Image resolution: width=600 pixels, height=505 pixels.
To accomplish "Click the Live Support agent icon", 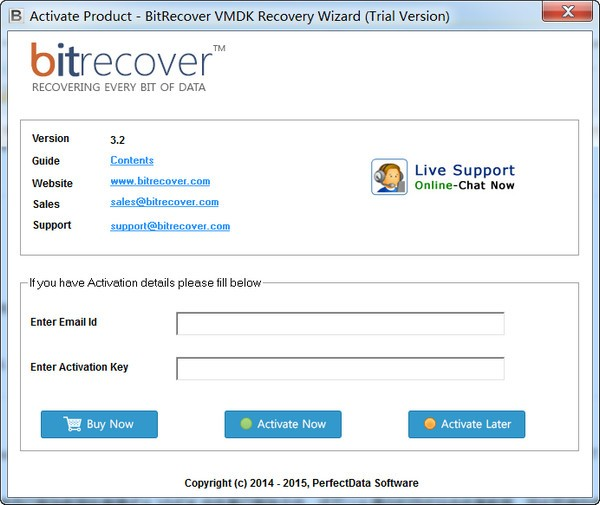I will [x=389, y=177].
